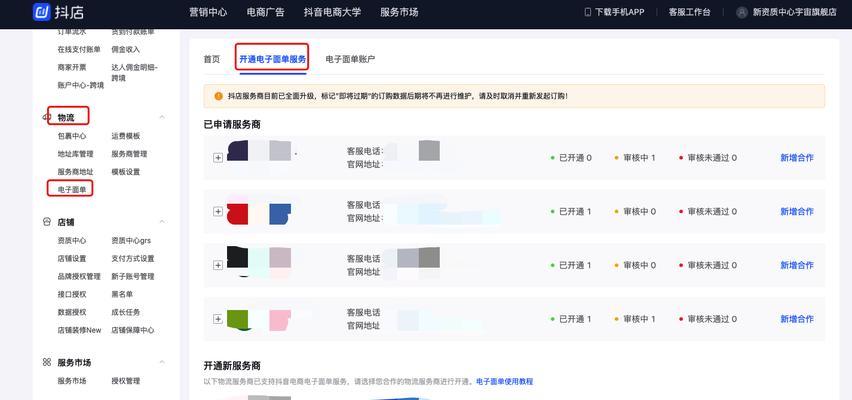Click 审核中 1 in the dark navy logo row

point(635,158)
